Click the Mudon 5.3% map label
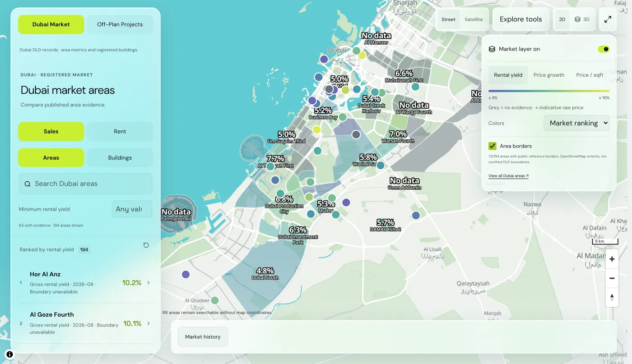This screenshot has height=364, width=632. click(326, 207)
